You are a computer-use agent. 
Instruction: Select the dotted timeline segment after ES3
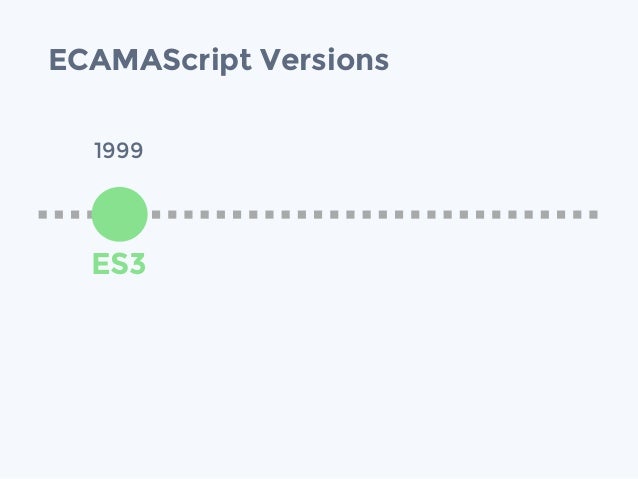pos(375,214)
